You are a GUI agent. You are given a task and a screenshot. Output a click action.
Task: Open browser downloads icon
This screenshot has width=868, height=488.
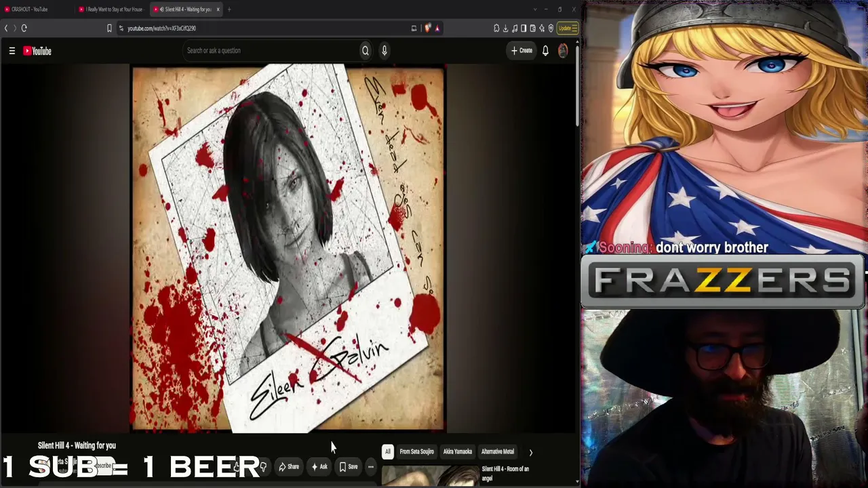[x=505, y=28]
